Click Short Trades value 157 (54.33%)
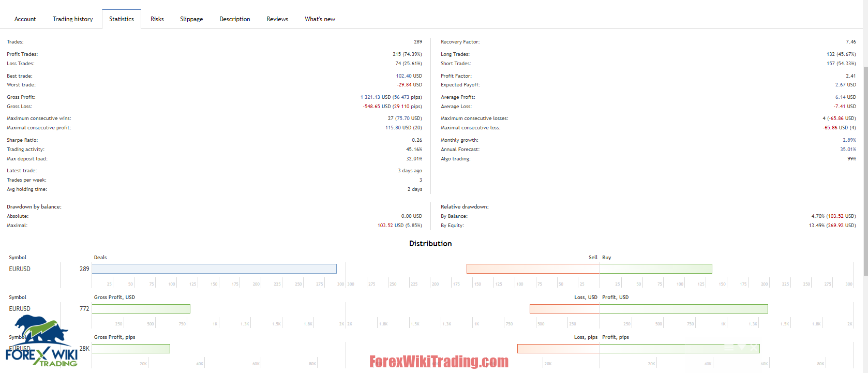This screenshot has width=868, height=373. click(841, 64)
